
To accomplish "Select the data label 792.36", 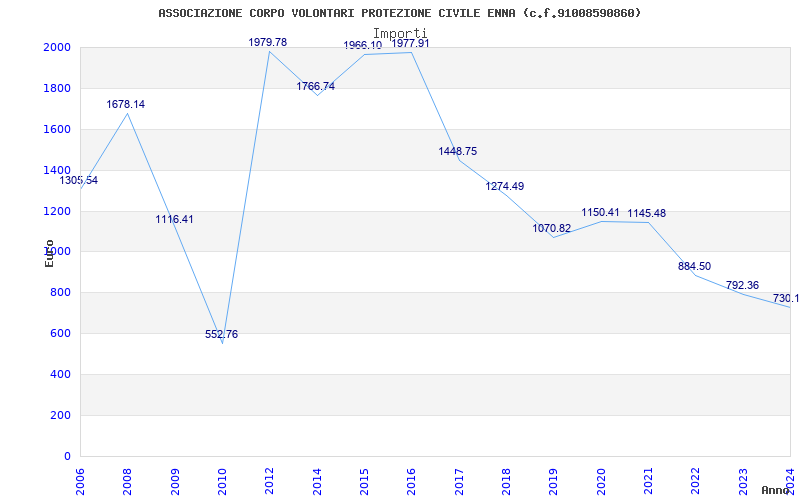I will tap(742, 285).
